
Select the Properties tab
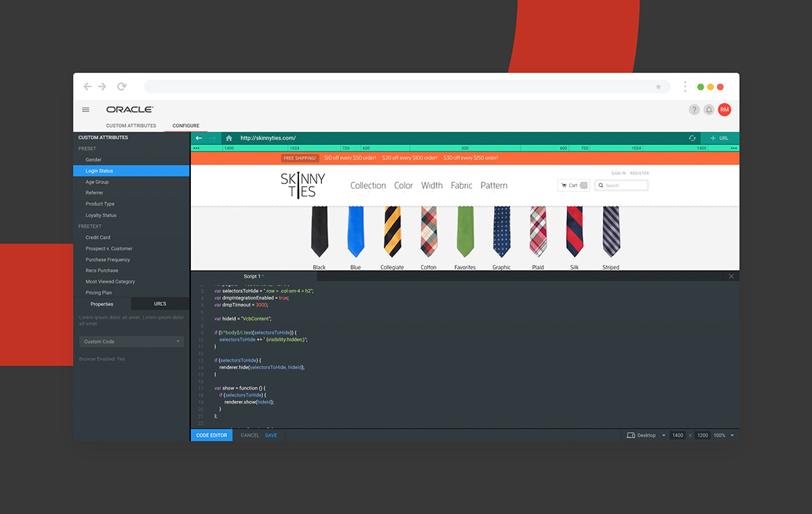click(x=102, y=304)
